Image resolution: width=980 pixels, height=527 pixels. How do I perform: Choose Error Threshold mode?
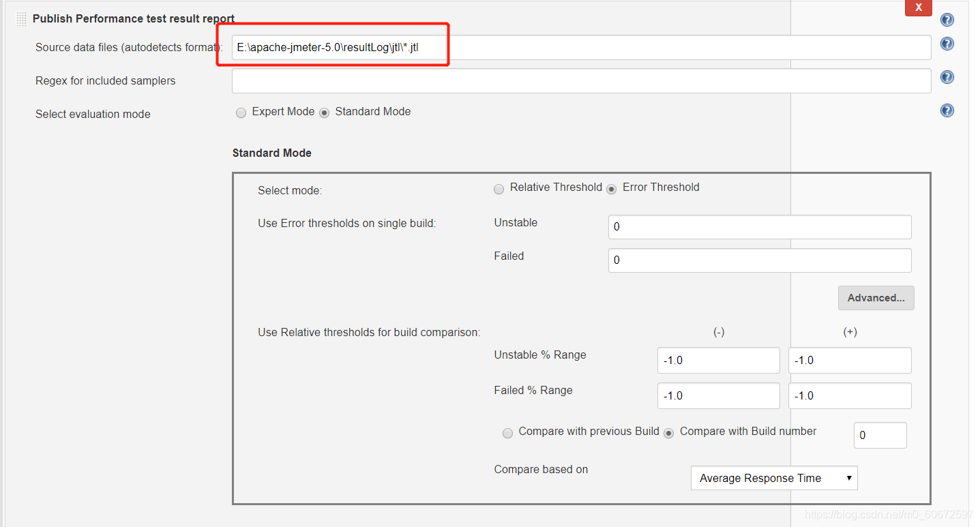point(611,189)
